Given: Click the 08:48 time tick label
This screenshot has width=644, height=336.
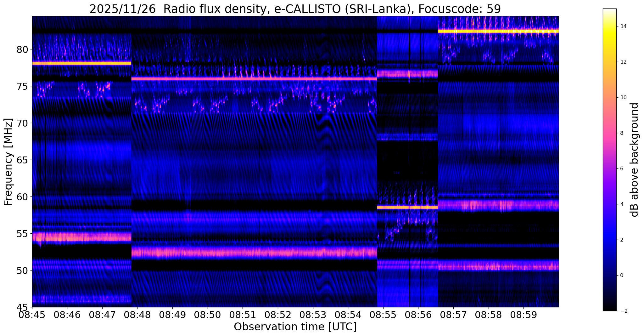Looking at the screenshot, I should pos(137,315).
